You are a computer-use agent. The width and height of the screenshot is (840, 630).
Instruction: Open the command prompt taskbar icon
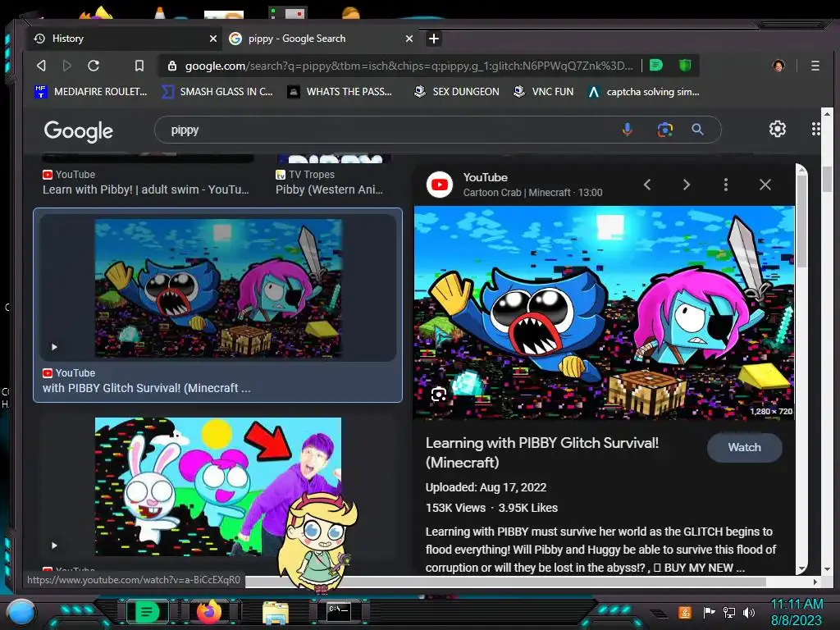(x=339, y=611)
